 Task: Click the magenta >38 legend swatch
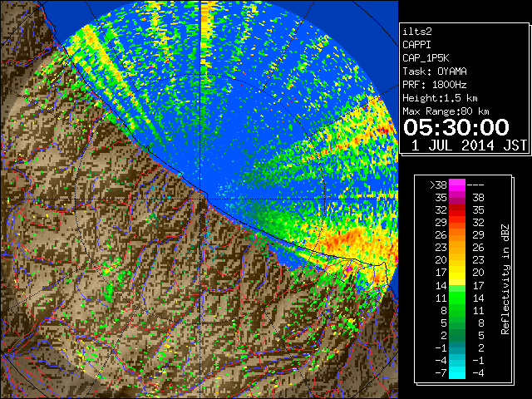pyautogui.click(x=457, y=185)
